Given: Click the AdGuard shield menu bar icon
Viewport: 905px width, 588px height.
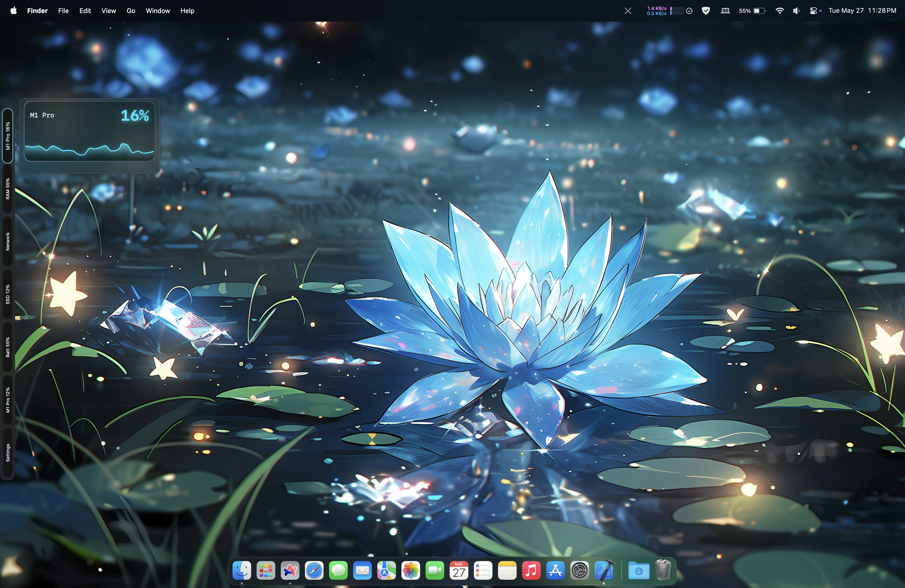Looking at the screenshot, I should (706, 11).
